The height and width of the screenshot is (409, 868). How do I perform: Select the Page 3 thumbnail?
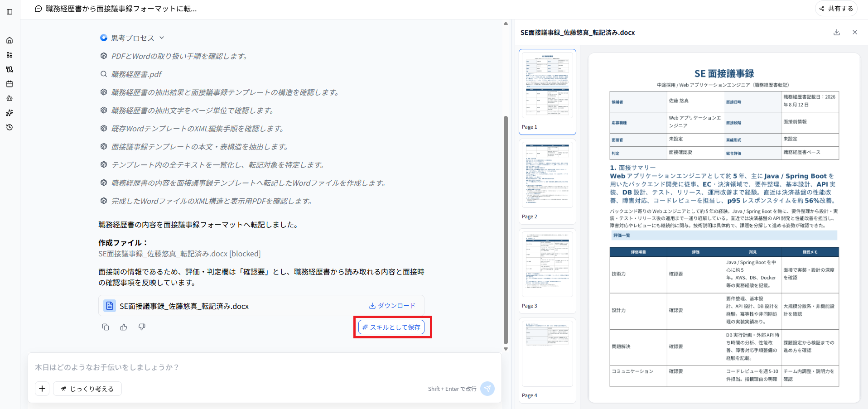click(x=547, y=271)
